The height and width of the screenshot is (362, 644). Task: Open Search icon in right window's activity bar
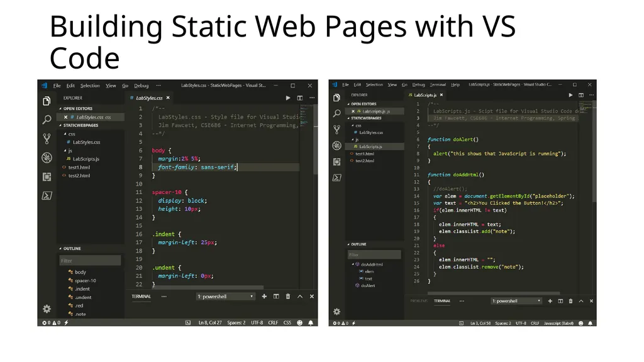tap(337, 113)
